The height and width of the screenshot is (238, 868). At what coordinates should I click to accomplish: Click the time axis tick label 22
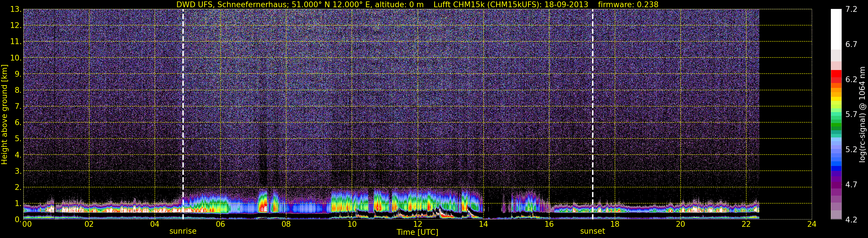(746, 224)
